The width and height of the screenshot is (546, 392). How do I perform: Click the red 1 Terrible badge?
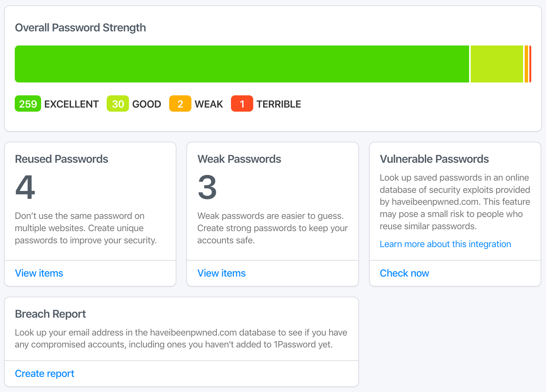pyautogui.click(x=242, y=104)
